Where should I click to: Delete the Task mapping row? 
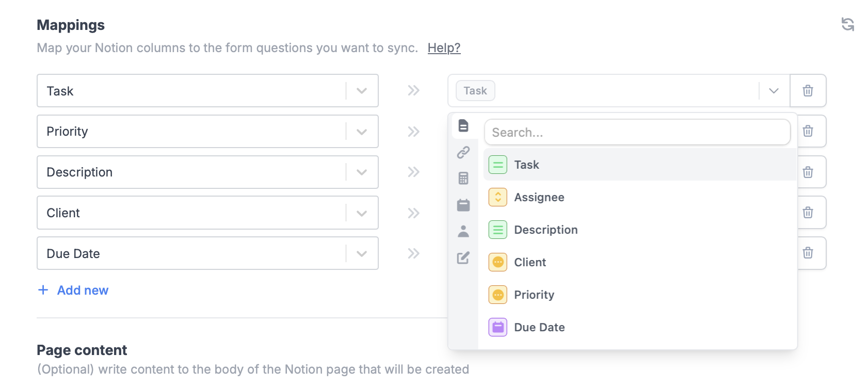[808, 91]
